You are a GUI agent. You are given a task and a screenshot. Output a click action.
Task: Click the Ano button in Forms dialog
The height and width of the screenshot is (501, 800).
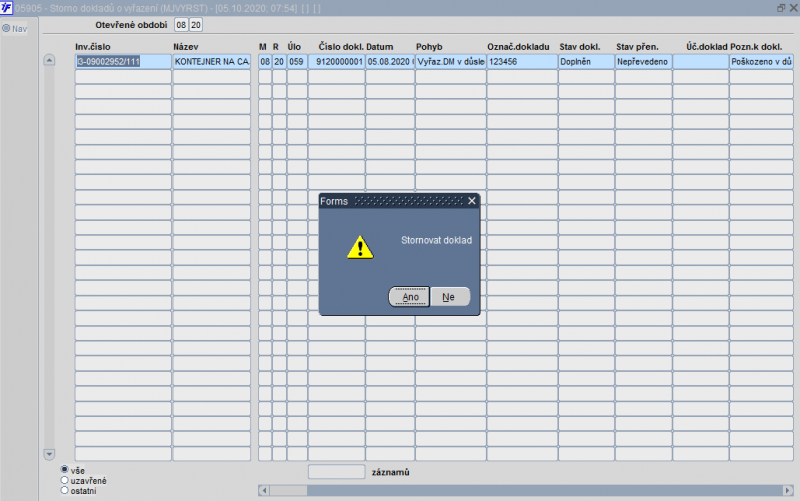pos(409,297)
